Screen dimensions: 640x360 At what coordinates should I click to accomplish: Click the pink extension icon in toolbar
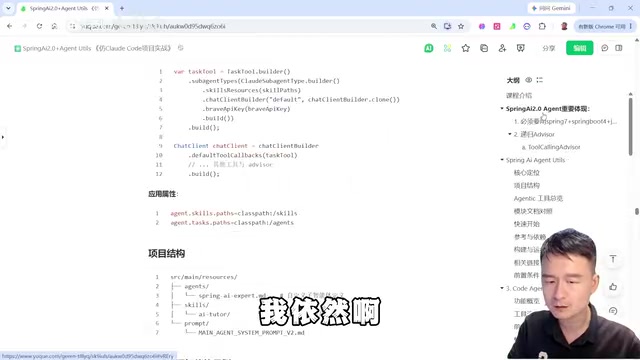(x=497, y=26)
